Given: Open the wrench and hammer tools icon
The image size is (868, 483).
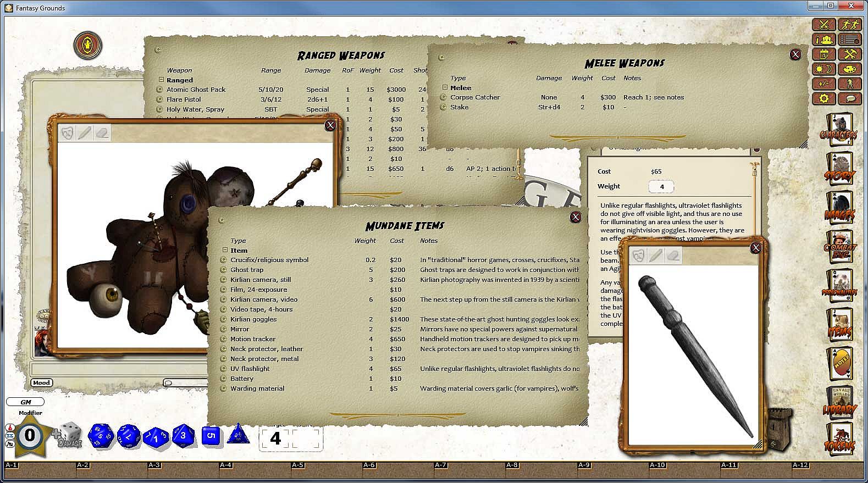Looking at the screenshot, I should (850, 54).
